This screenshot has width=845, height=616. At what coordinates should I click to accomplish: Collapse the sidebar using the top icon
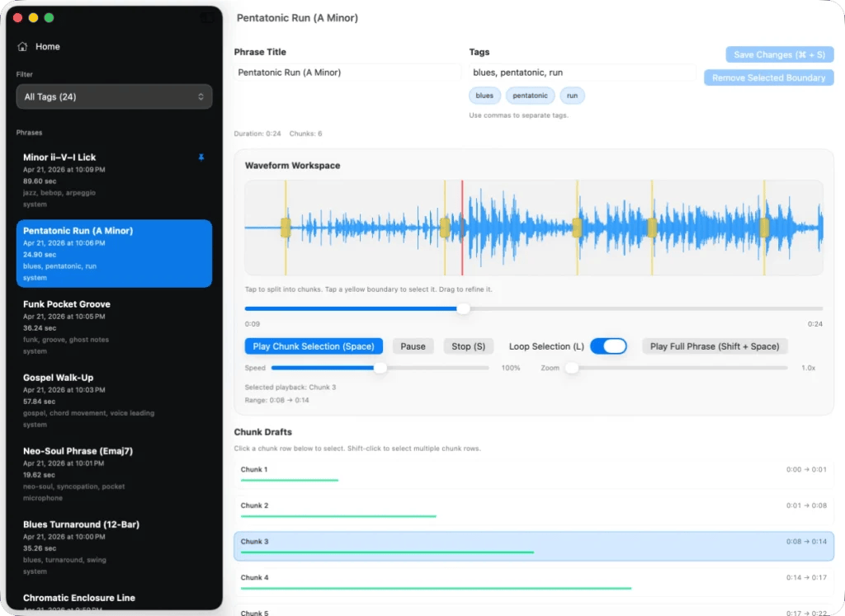206,16
